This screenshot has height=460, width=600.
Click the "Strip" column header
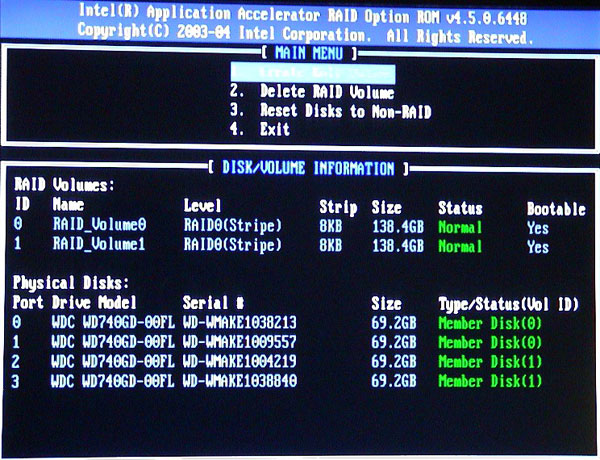click(x=338, y=208)
